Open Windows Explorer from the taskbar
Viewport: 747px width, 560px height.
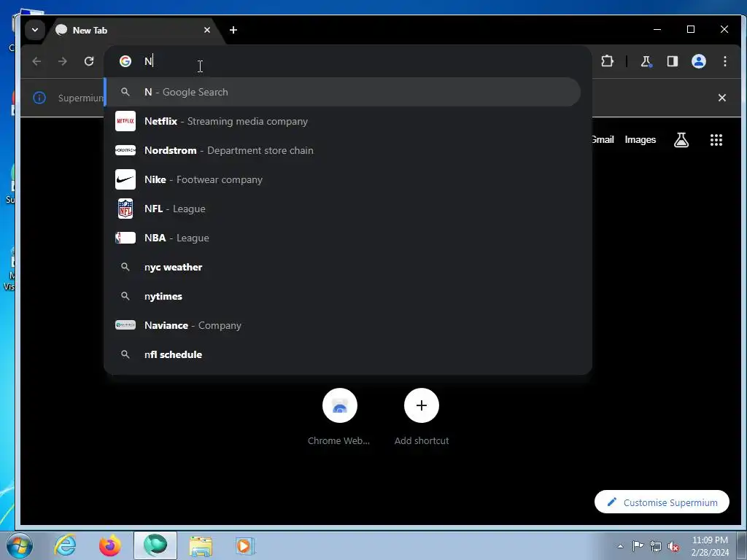pyautogui.click(x=201, y=546)
